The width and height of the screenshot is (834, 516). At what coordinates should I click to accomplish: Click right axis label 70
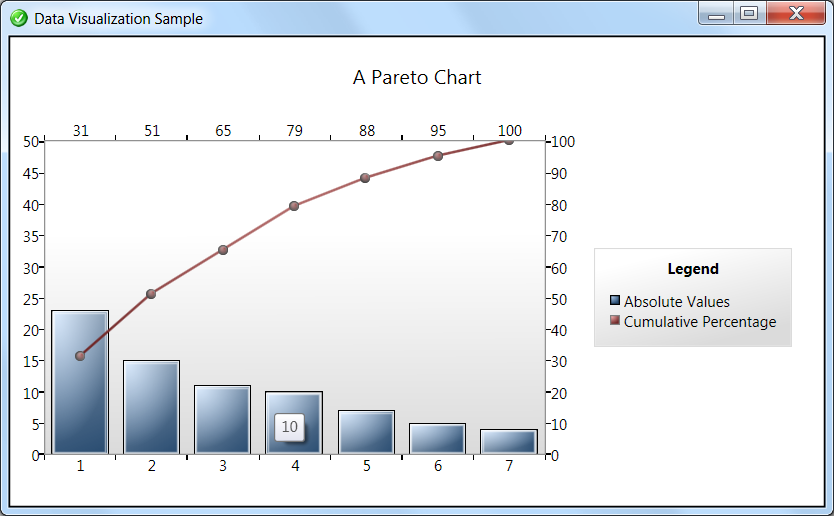click(559, 236)
